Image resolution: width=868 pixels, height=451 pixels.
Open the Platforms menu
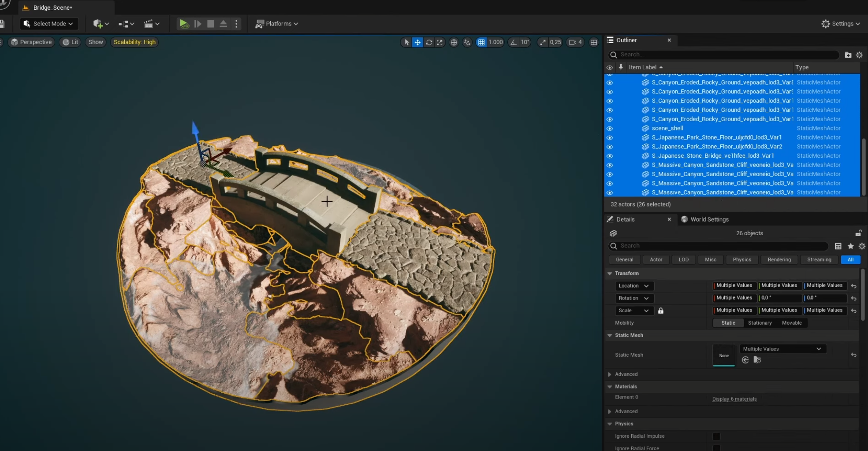(x=277, y=24)
